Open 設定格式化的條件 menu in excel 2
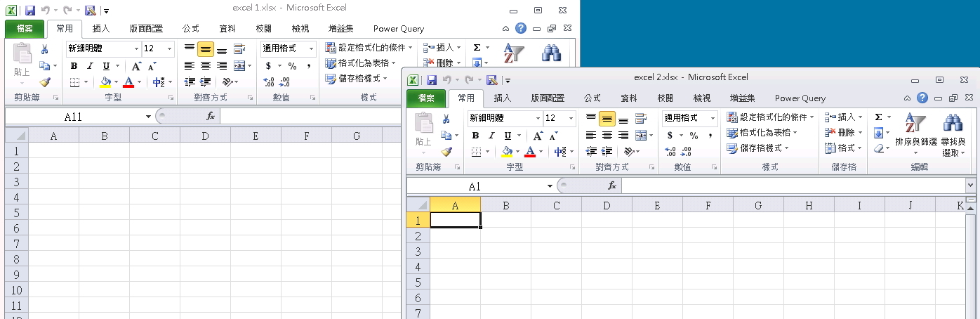980x319 pixels. tap(770, 117)
